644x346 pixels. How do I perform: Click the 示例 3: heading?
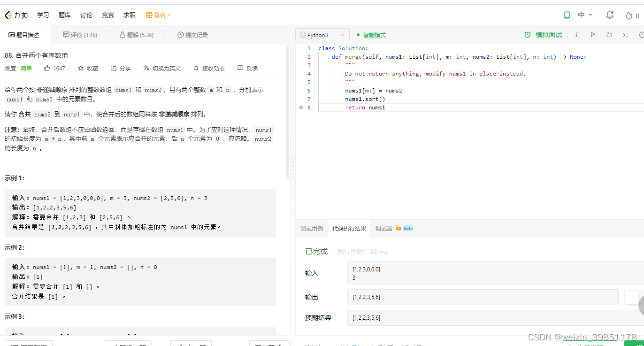click(x=15, y=317)
